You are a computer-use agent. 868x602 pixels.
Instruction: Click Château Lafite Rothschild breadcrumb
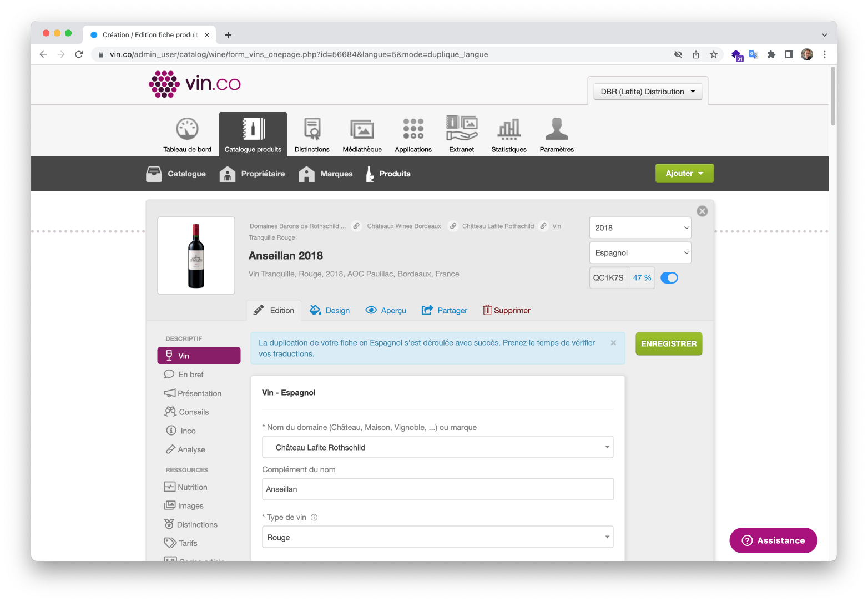point(498,226)
